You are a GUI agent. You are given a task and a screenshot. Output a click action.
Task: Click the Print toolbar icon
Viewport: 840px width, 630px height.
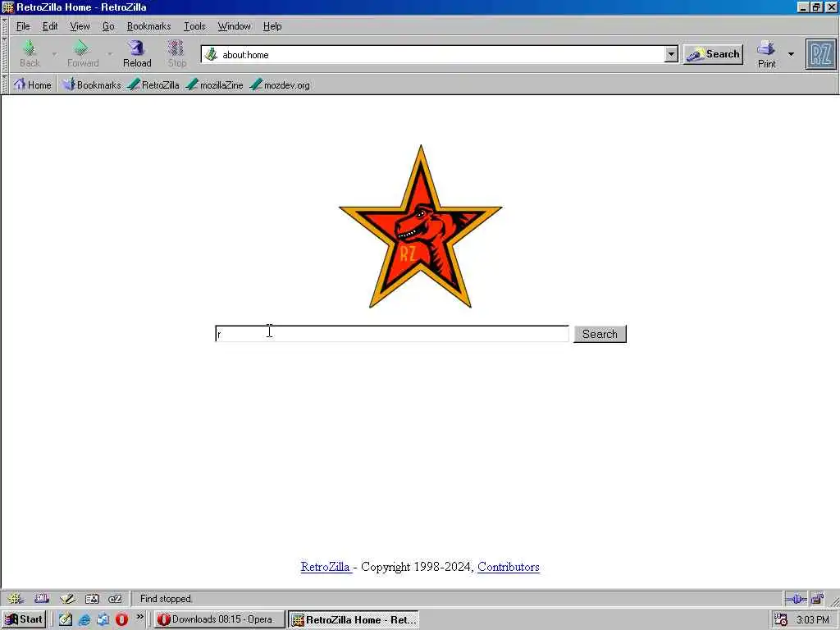[x=766, y=54]
